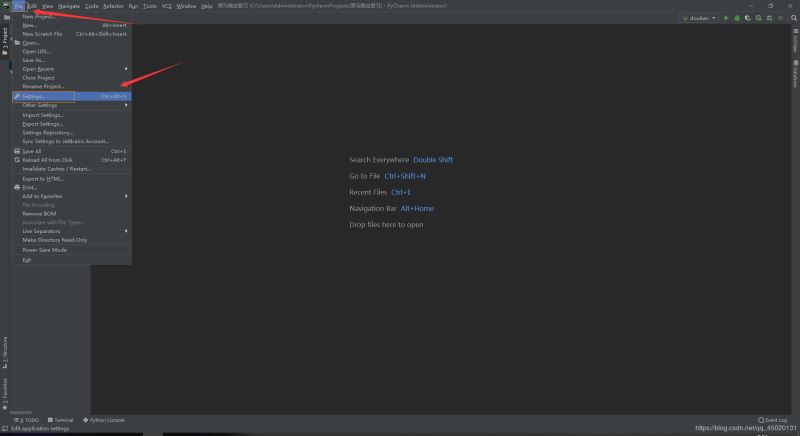This screenshot has height=436, width=800.
Task: Open the Terminal tool window
Action: [x=60, y=420]
